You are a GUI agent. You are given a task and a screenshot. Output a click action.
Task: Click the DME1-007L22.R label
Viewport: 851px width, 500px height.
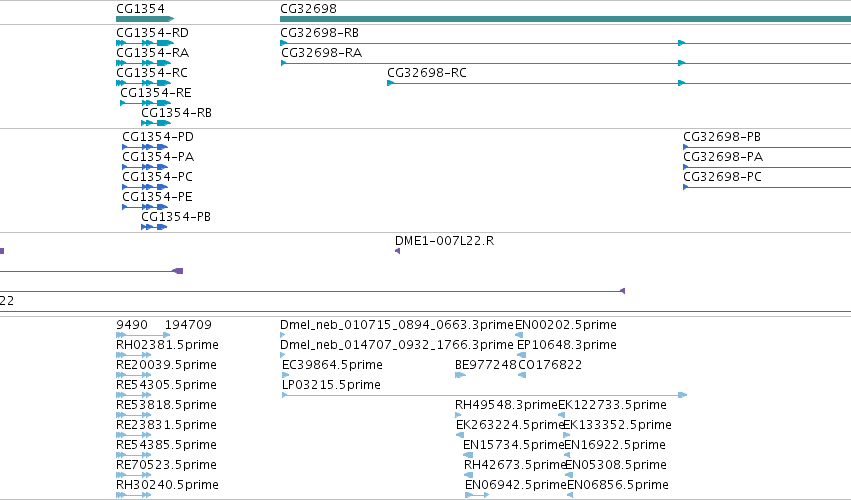coord(444,241)
